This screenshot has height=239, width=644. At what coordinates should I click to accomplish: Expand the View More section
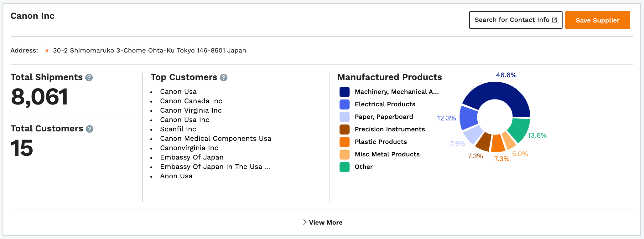325,222
